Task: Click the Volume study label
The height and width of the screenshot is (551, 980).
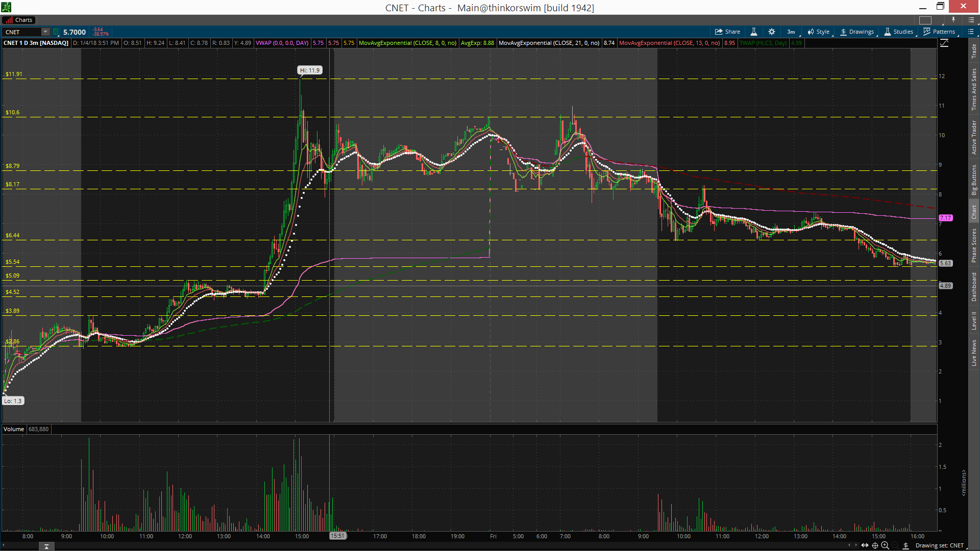Action: pos(14,429)
